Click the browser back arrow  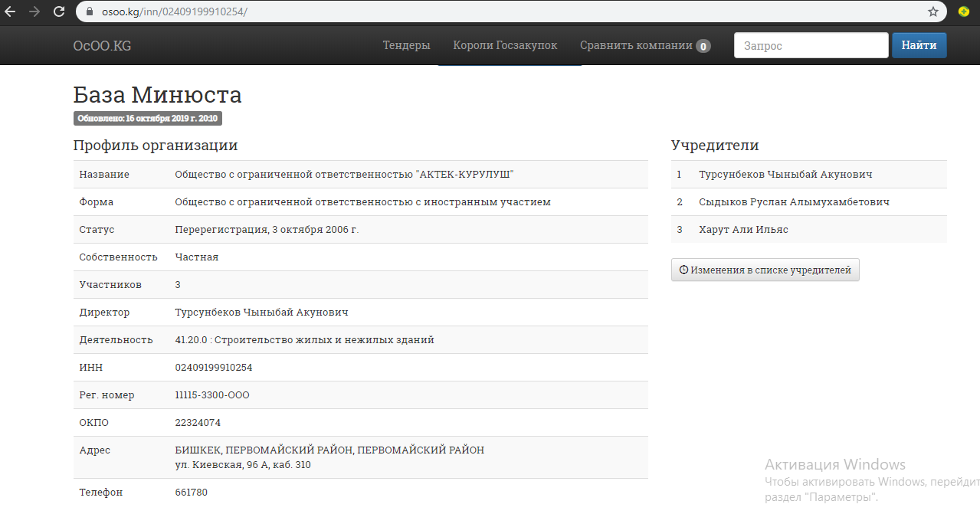(11, 11)
